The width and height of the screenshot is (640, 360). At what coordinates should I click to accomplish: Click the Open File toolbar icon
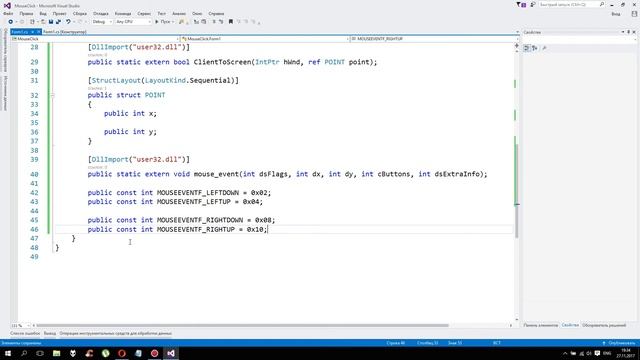coord(43,22)
